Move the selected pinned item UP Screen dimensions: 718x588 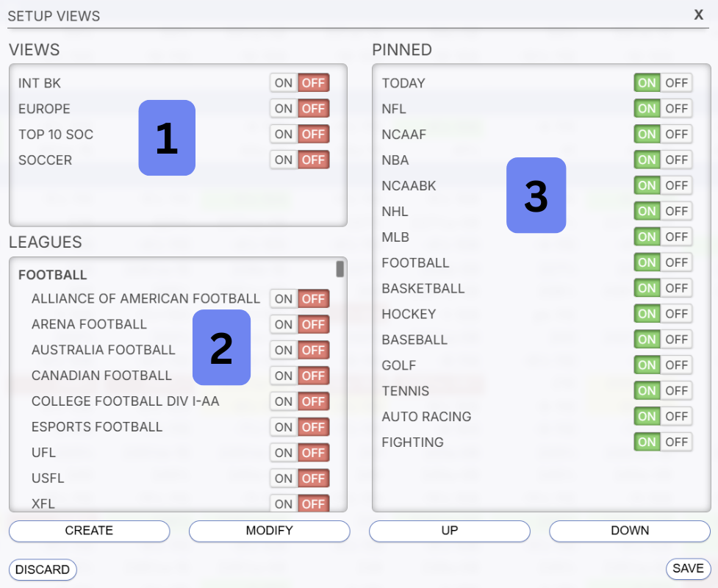pos(449,531)
